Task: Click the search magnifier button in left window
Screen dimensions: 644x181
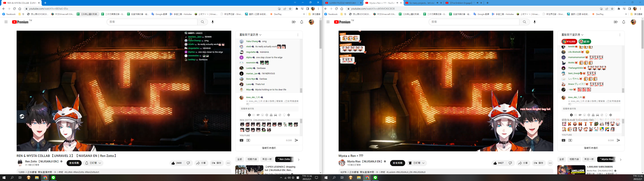Action: click(202, 22)
